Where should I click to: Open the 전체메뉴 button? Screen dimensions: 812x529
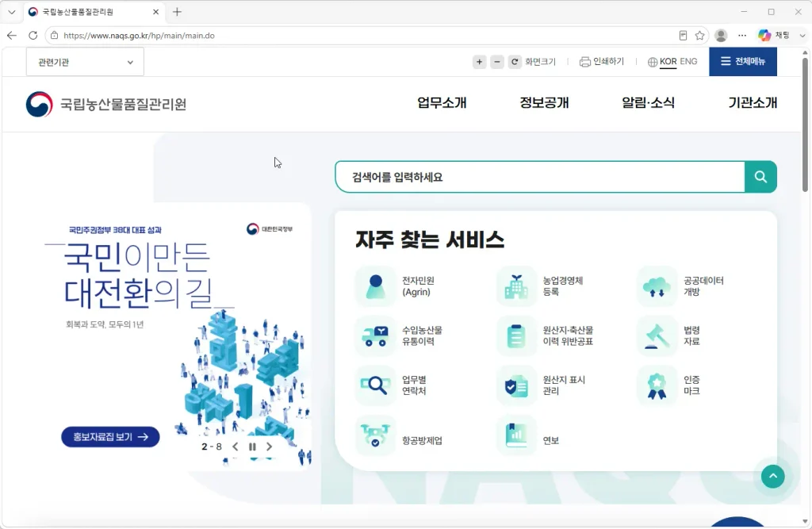pos(743,62)
